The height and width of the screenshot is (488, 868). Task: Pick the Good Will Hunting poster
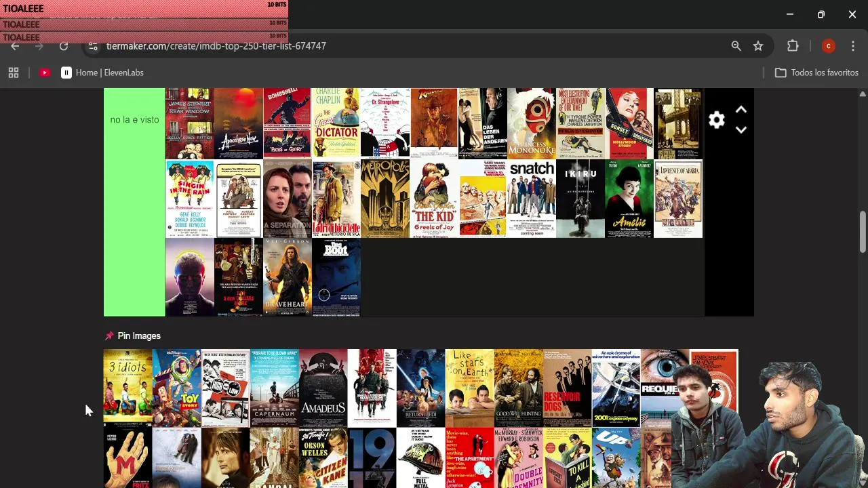tap(518, 388)
